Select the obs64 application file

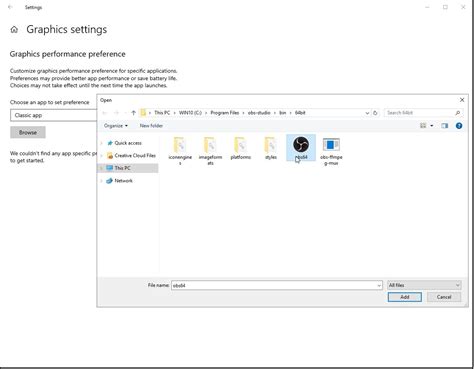point(301,148)
